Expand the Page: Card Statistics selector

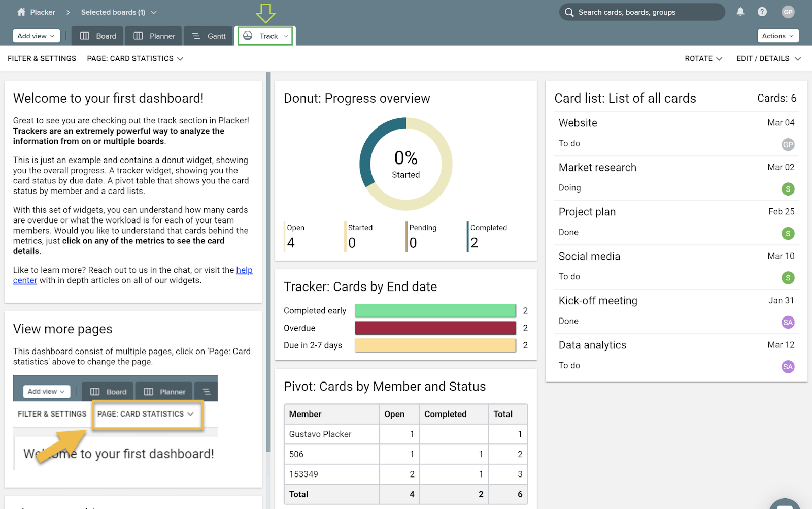click(135, 59)
